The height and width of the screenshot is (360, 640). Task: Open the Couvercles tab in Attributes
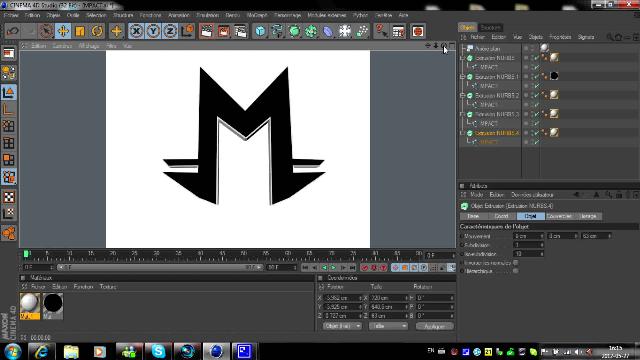coord(559,216)
